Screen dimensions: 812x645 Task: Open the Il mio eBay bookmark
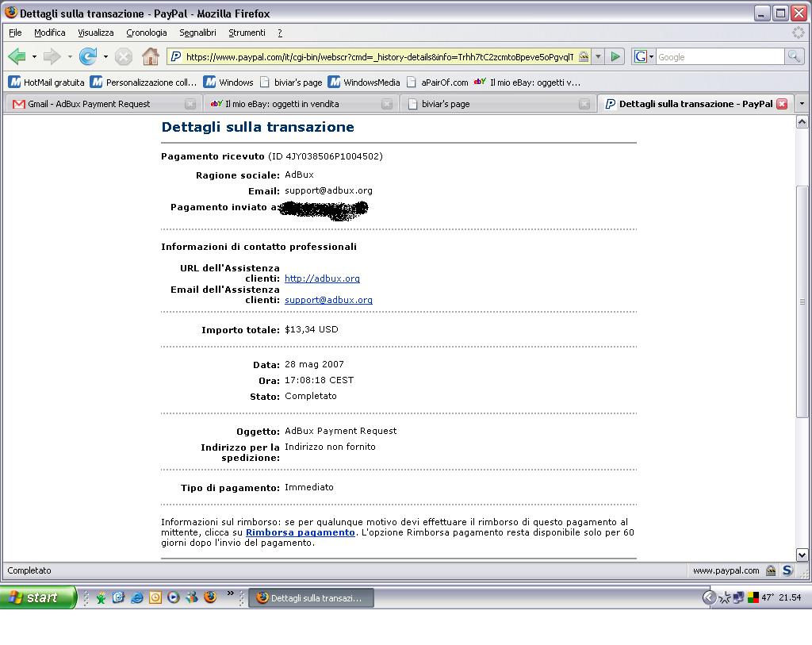pos(527,83)
